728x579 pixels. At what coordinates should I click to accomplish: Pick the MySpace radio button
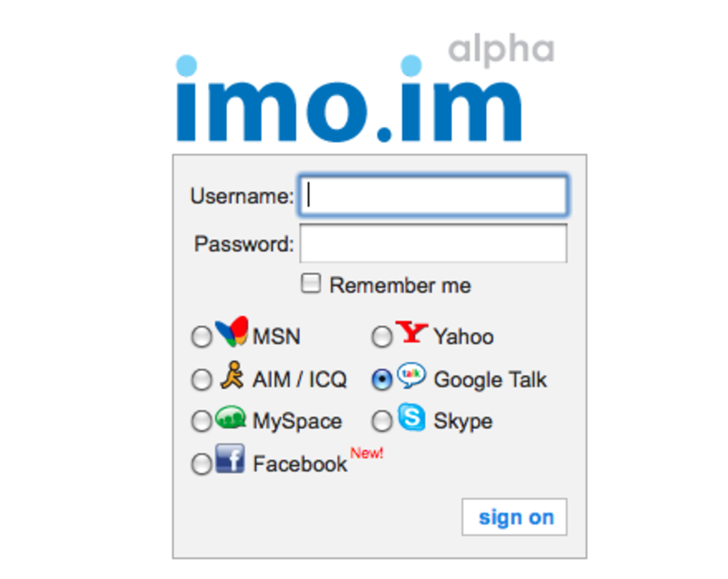click(201, 421)
